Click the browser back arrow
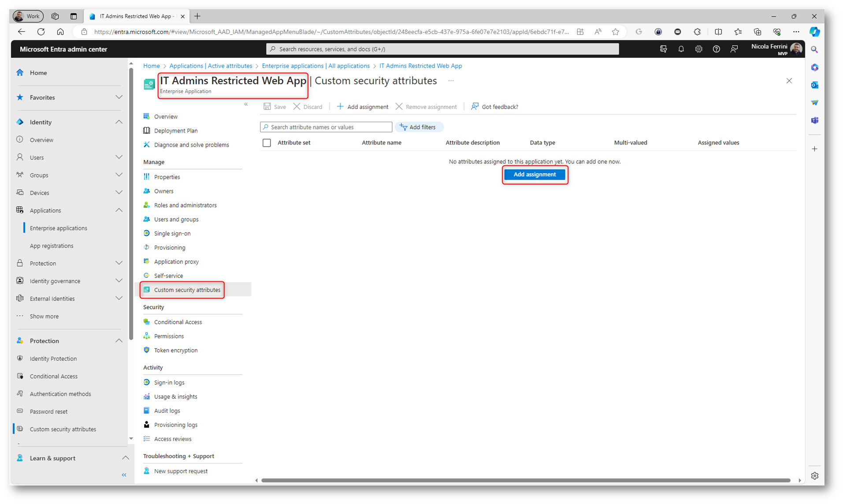This screenshot has width=843, height=504. [22, 31]
